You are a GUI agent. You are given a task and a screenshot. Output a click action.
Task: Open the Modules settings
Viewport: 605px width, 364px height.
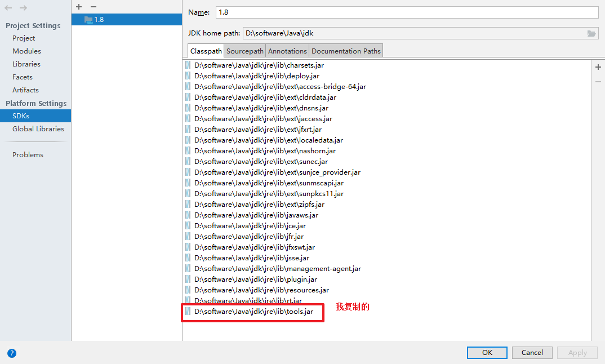(26, 51)
